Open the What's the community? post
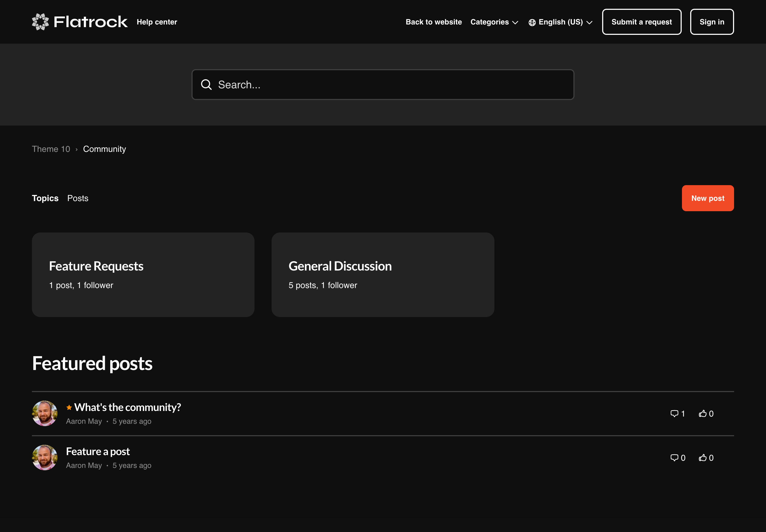This screenshot has width=766, height=532. tap(127, 407)
